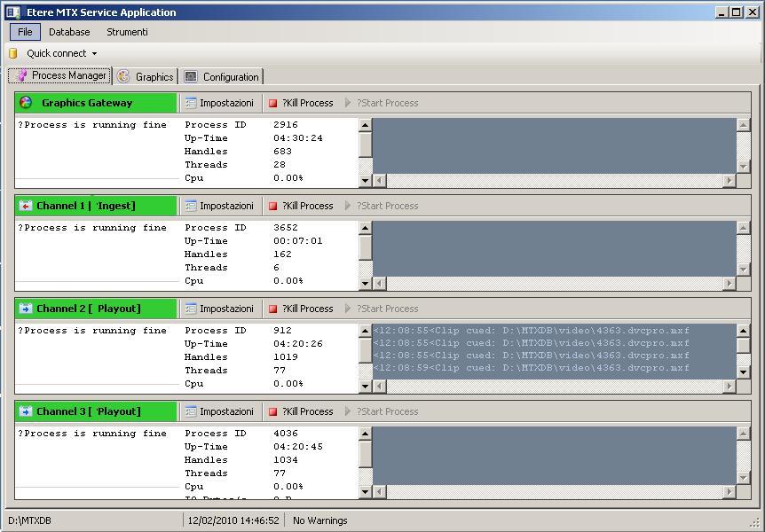This screenshot has width=765, height=532.
Task: Select the Process Manager tab
Action: pos(60,76)
